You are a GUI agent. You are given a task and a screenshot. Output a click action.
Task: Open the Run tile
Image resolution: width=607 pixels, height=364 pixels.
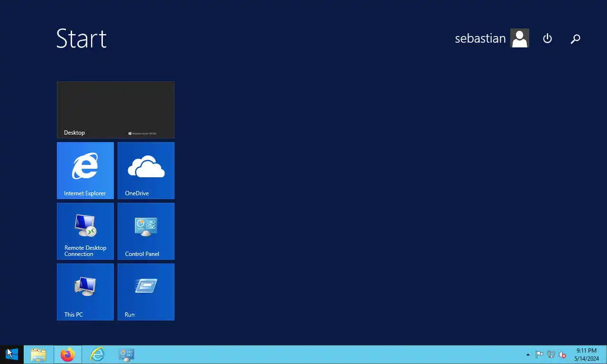click(146, 292)
